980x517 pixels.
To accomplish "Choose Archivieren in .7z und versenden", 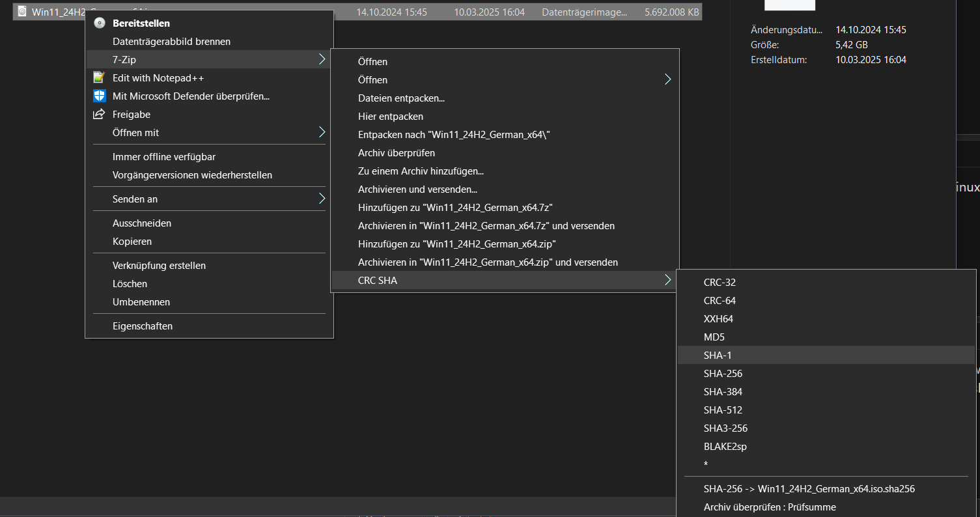I will [x=505, y=226].
